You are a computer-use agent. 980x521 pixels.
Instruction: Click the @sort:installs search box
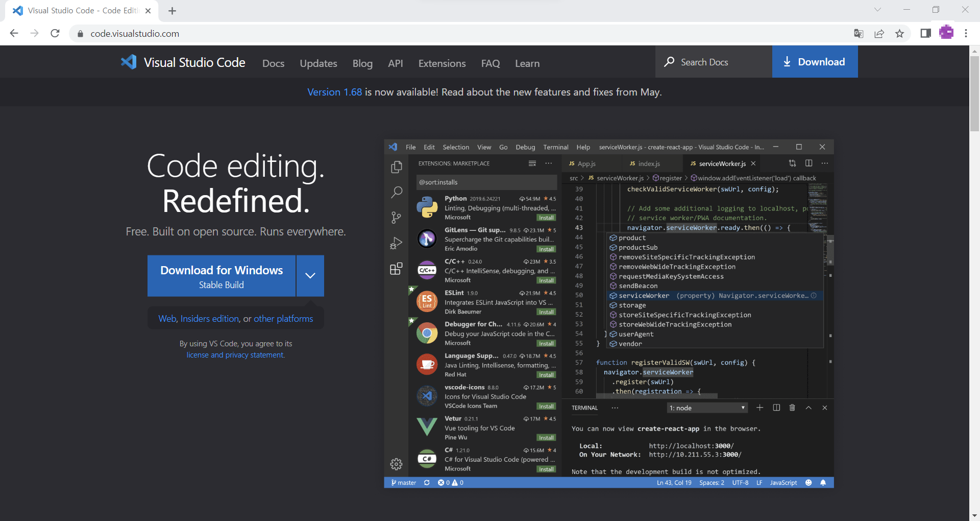[x=486, y=182]
